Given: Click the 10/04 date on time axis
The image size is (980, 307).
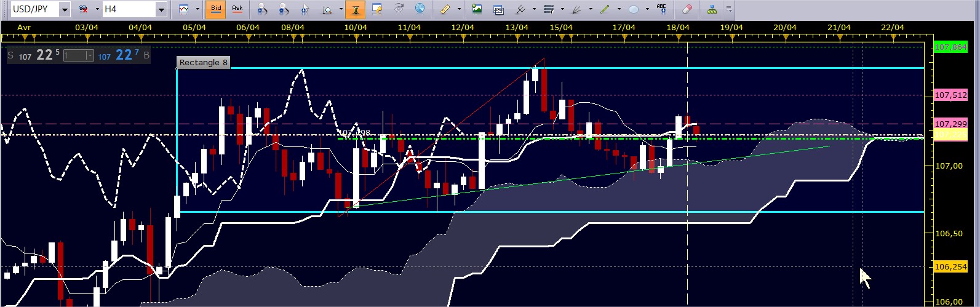Looking at the screenshot, I should [x=356, y=28].
